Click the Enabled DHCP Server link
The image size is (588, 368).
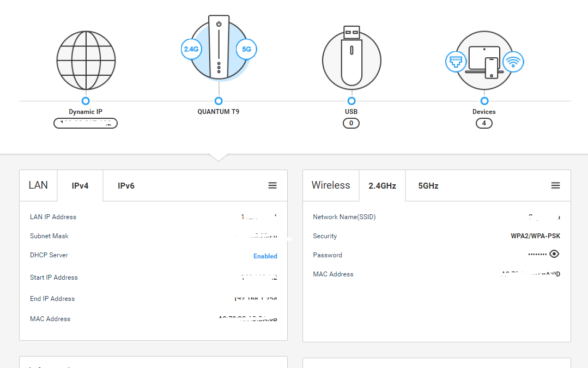point(265,256)
